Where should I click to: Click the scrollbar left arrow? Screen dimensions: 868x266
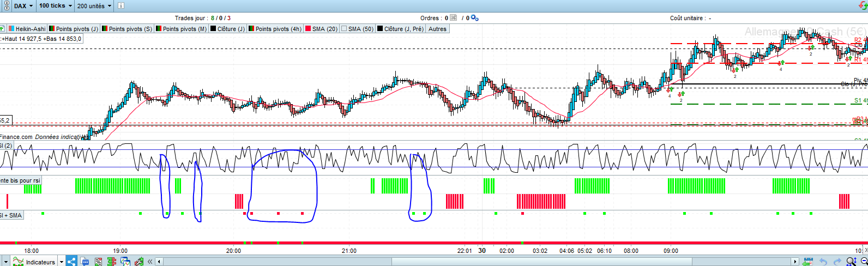(159, 262)
